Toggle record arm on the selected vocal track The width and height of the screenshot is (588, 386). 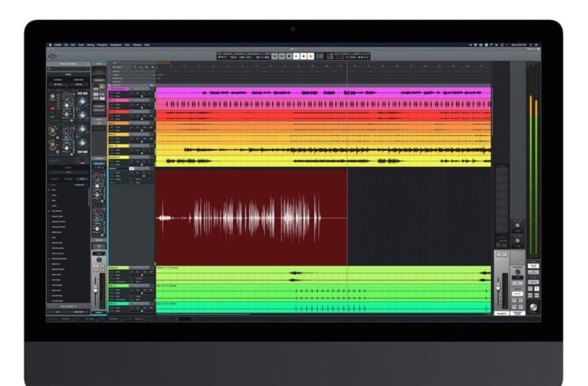132,168
